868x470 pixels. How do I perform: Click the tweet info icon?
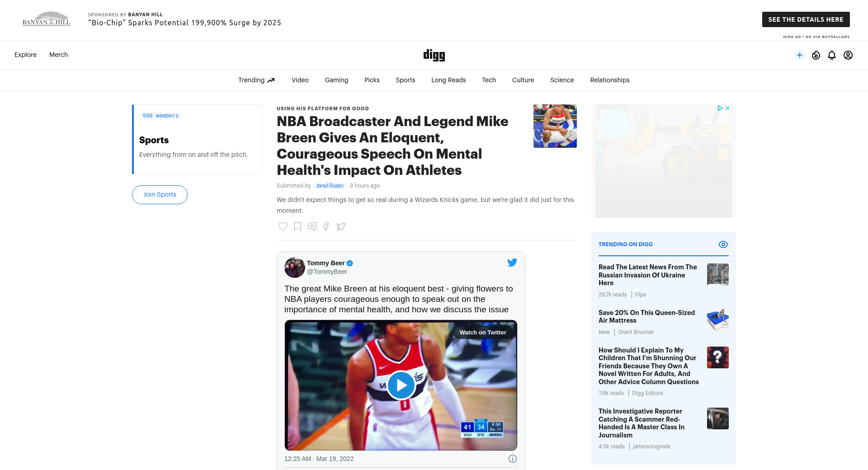513,459
